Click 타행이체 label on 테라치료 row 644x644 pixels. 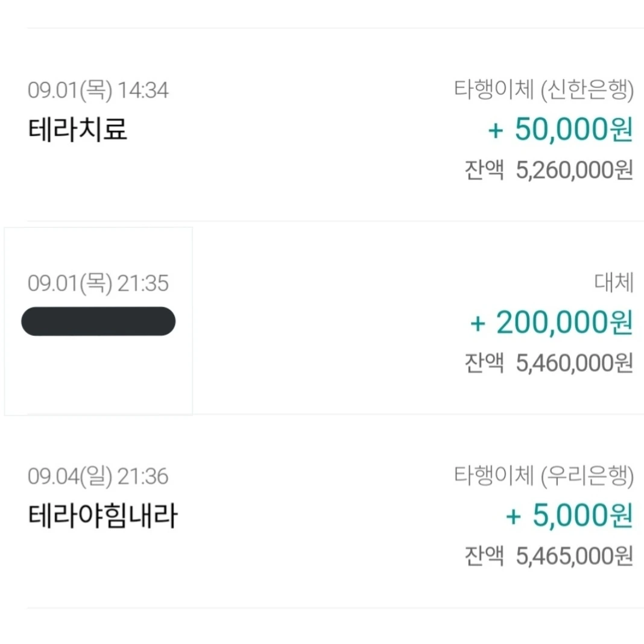coord(494,90)
